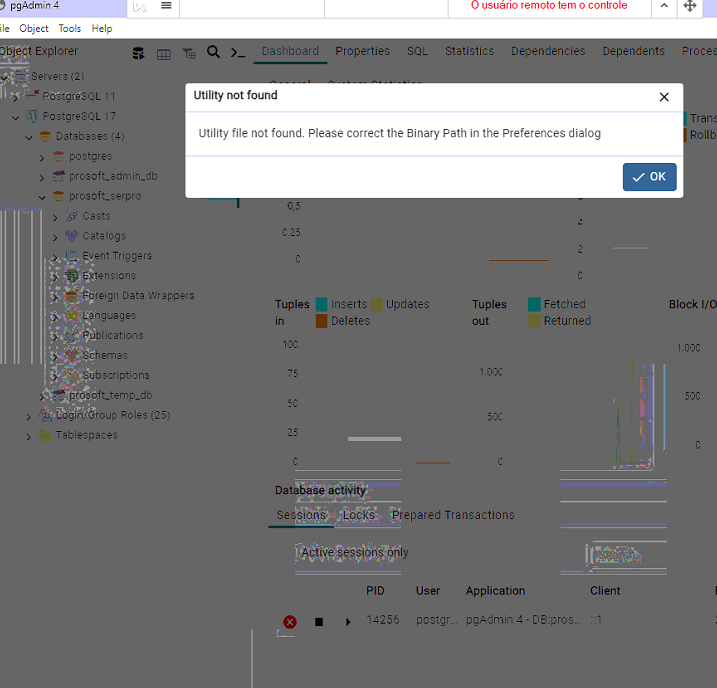Select the Event Triggers item
This screenshot has height=688, width=717.
click(117, 256)
